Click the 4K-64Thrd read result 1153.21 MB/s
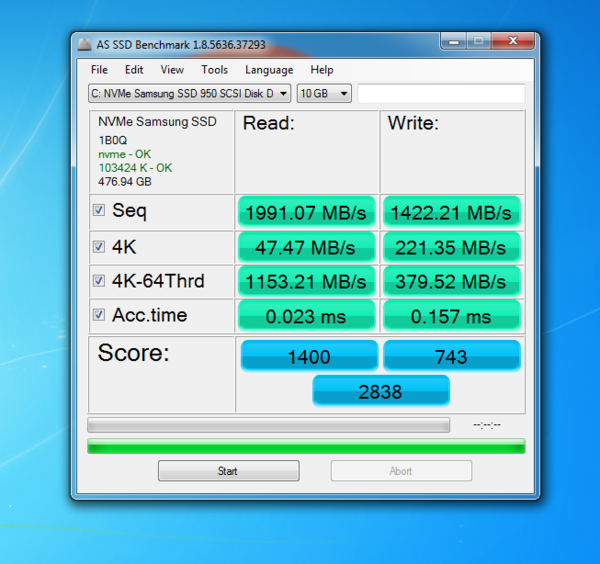The height and width of the screenshot is (564, 600). [306, 282]
